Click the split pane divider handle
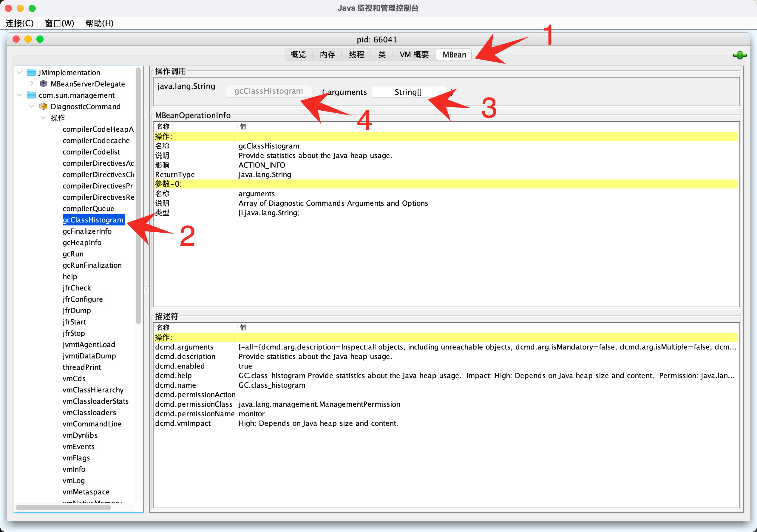Screen dimensions: 757x532 pos(146,289)
